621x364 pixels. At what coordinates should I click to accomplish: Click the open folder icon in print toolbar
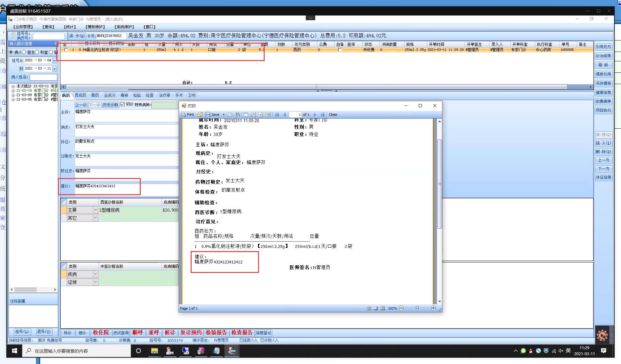[x=200, y=114]
